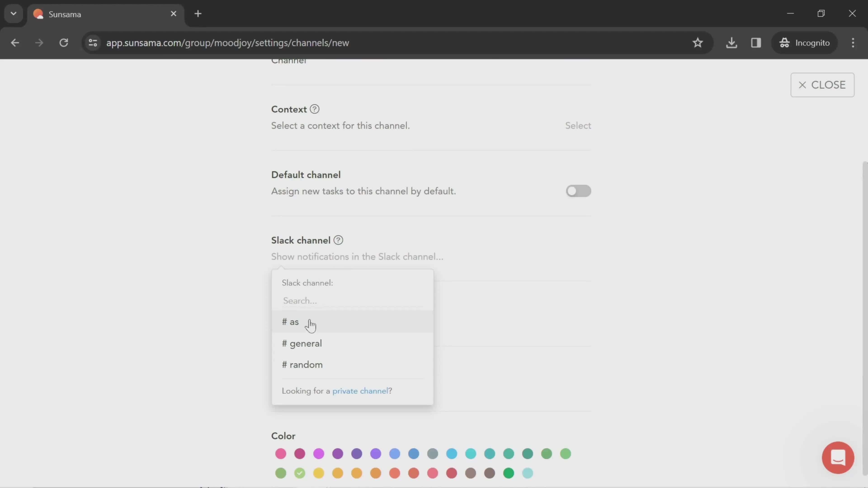Click the Context question mark icon

point(314,109)
